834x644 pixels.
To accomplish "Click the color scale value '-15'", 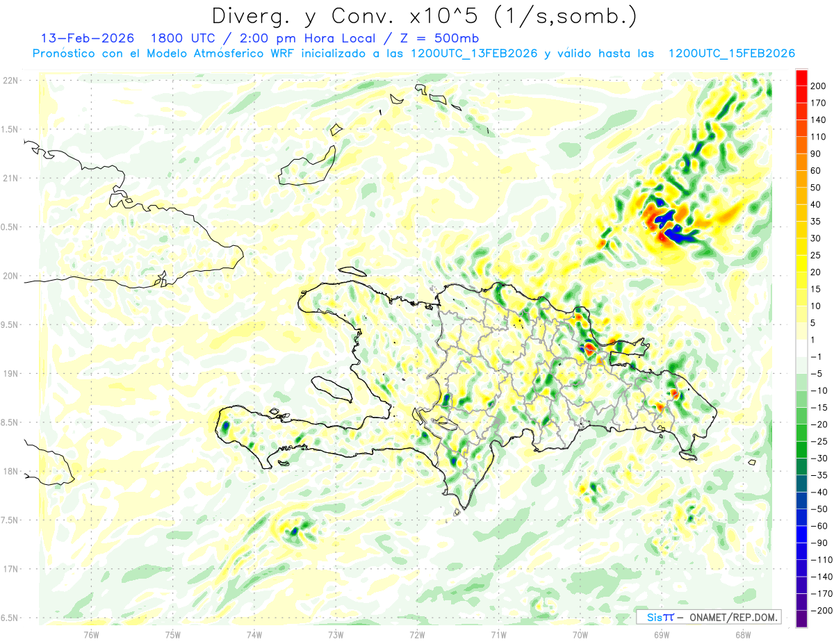I will pos(819,408).
